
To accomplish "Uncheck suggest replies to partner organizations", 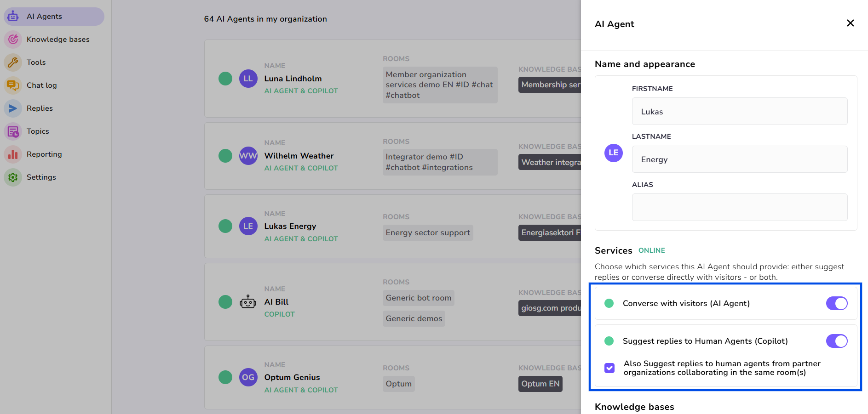I will (x=609, y=368).
